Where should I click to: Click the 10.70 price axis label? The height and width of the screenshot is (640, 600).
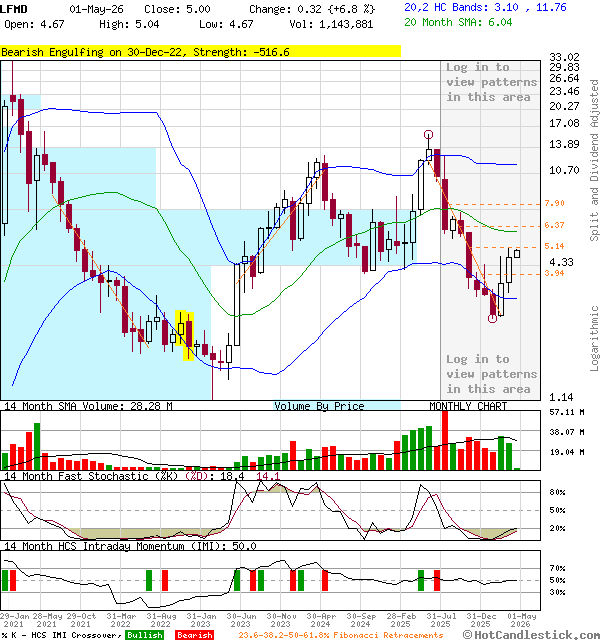click(x=564, y=170)
